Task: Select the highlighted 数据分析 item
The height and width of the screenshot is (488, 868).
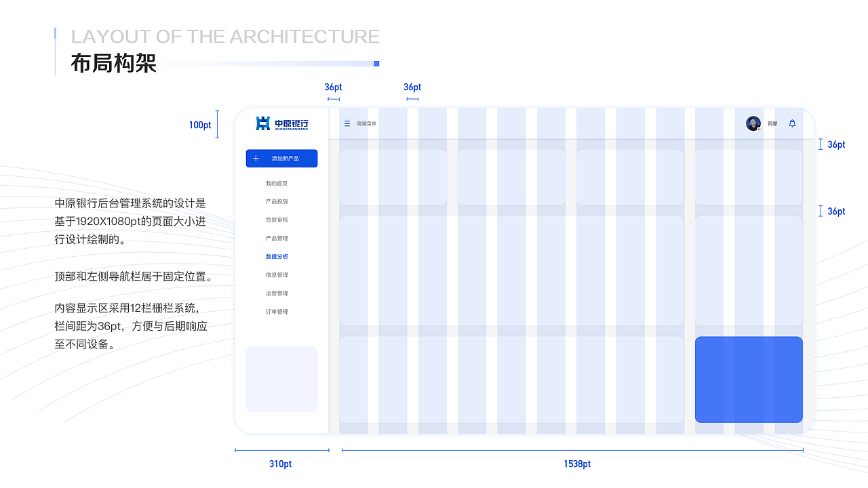Action: [277, 257]
